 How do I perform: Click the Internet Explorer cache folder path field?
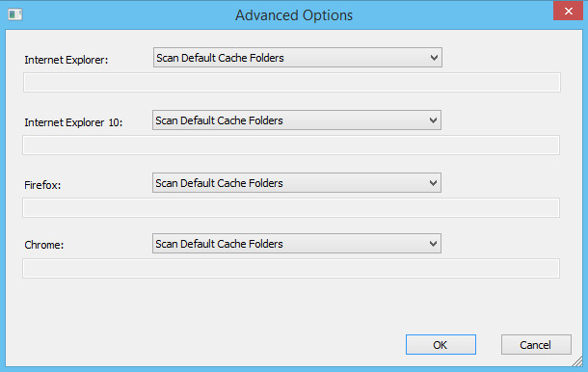(x=292, y=83)
